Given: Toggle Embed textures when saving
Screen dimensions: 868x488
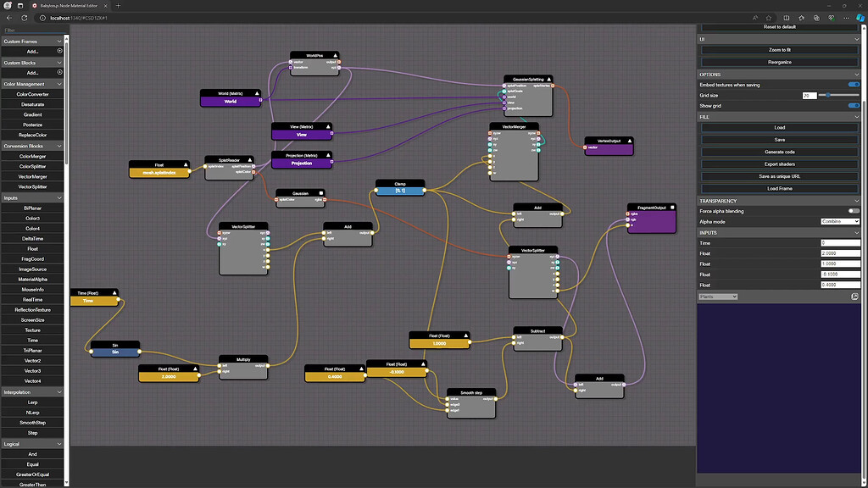Looking at the screenshot, I should (x=854, y=84).
